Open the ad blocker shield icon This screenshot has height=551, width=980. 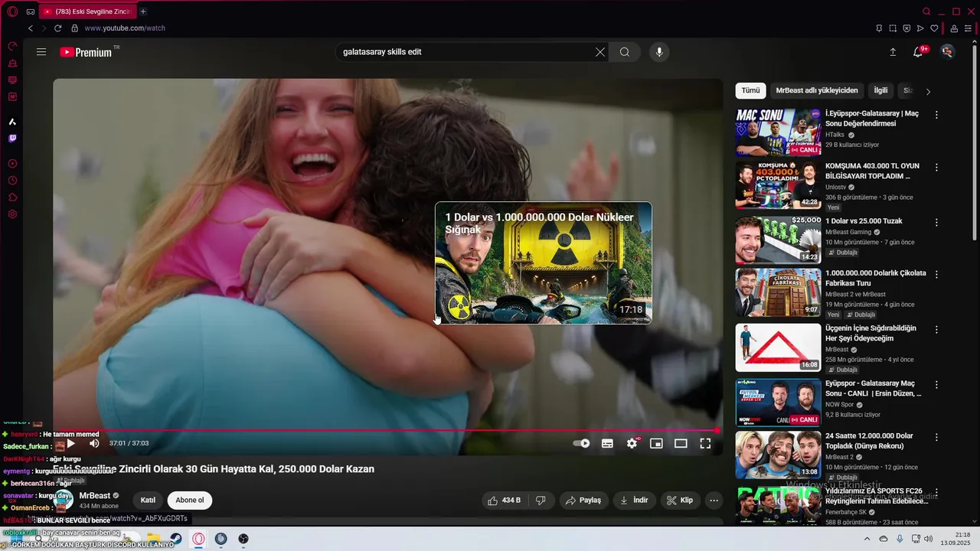tap(906, 28)
